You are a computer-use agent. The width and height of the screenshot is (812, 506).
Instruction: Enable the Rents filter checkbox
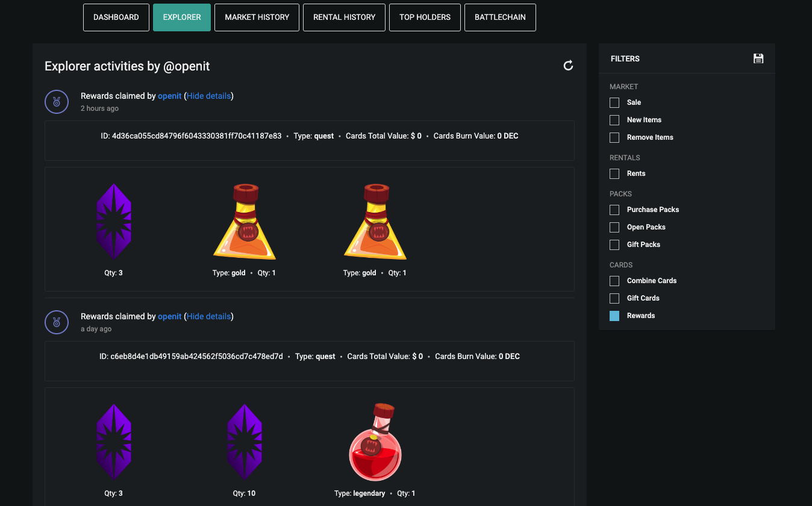click(614, 173)
